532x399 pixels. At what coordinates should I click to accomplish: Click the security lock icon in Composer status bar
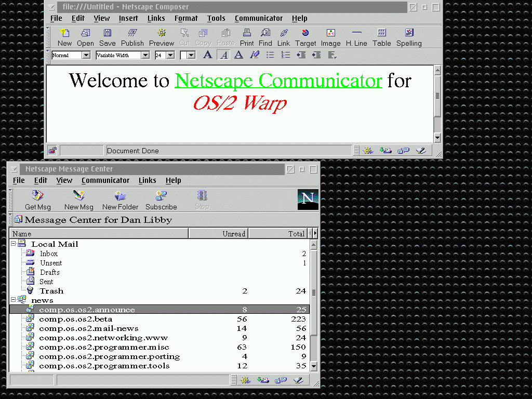(52, 150)
